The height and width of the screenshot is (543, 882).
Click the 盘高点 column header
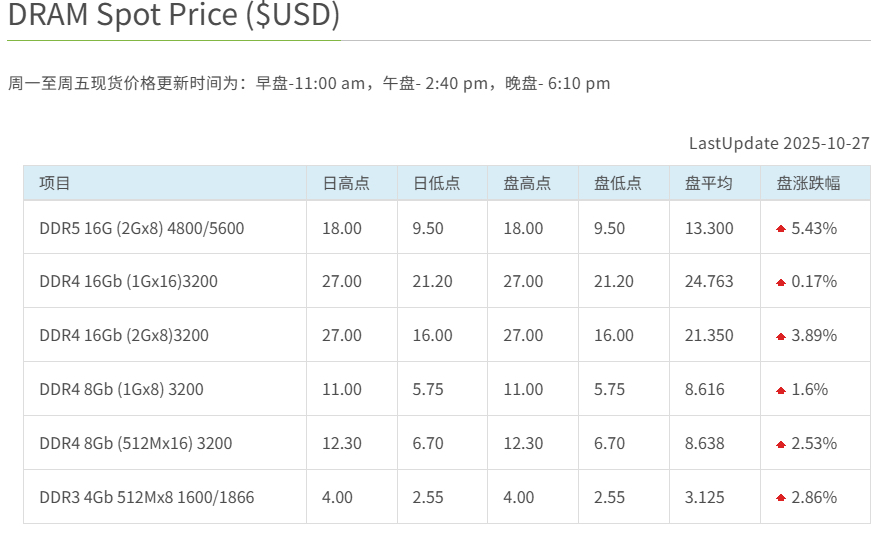click(x=527, y=183)
